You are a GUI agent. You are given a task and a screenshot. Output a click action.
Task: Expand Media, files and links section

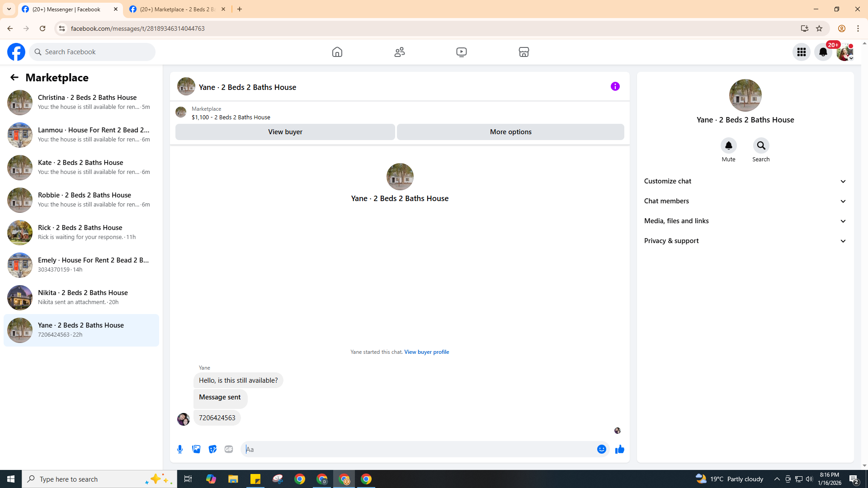745,221
